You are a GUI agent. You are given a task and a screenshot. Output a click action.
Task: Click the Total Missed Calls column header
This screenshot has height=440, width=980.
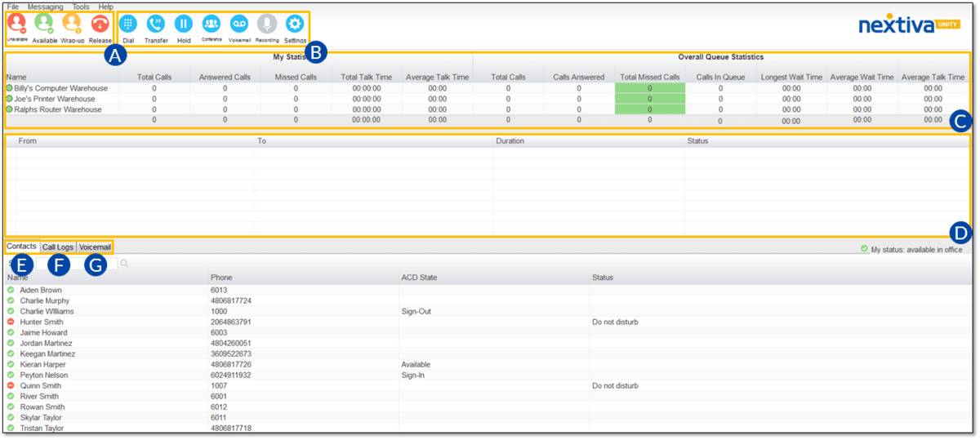(650, 78)
